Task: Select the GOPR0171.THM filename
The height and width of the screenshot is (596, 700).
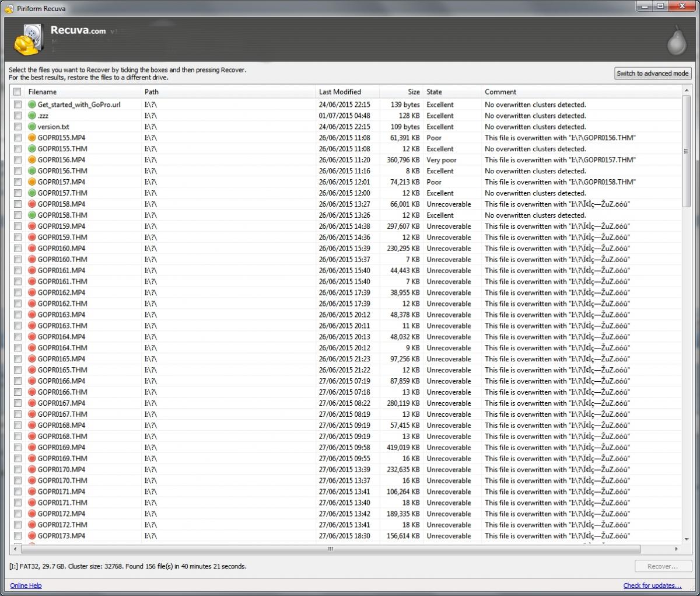Action: pyautogui.click(x=62, y=503)
